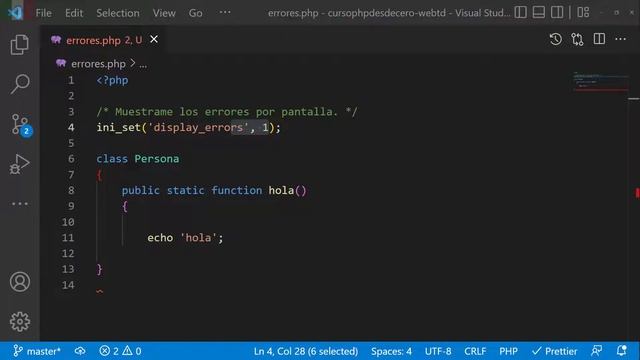
Task: Close the errores.php tab
Action: 154,40
